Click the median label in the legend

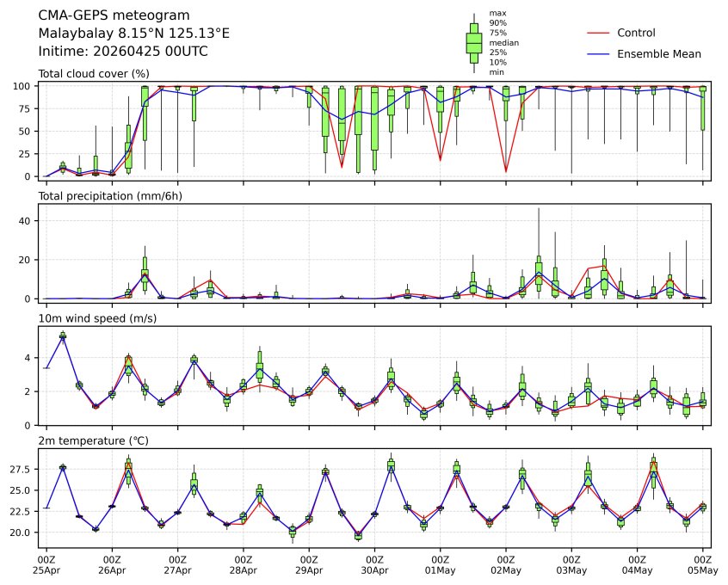point(498,42)
